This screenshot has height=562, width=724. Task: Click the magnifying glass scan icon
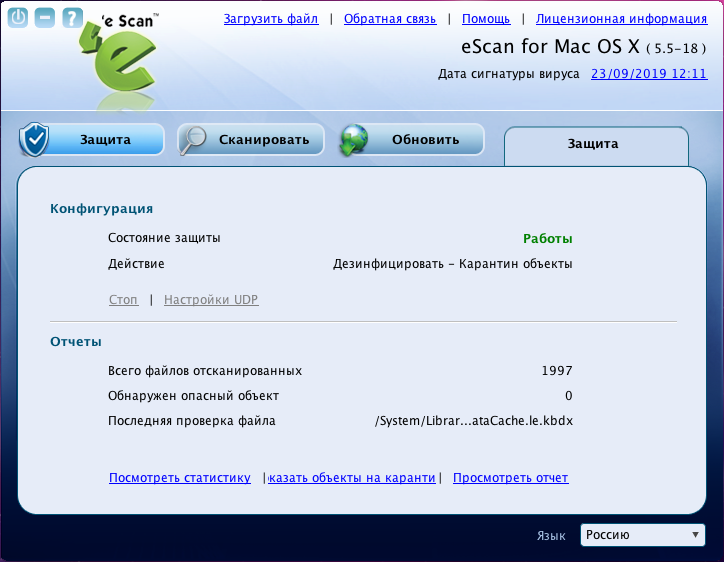[x=193, y=140]
